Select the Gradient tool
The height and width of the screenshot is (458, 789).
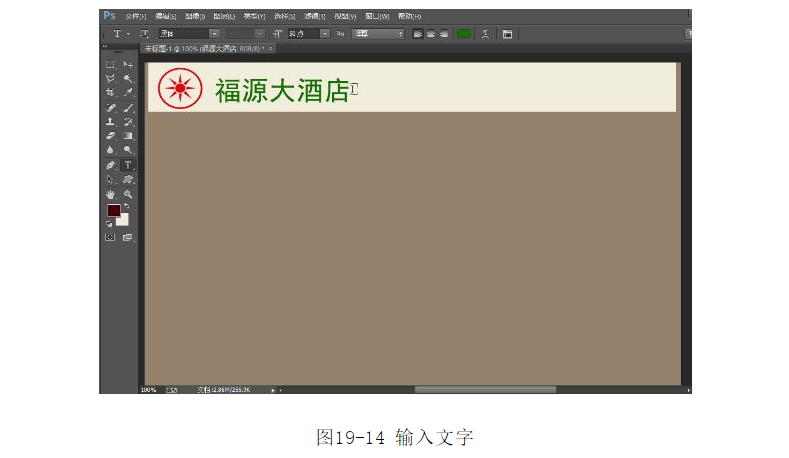pos(128,135)
